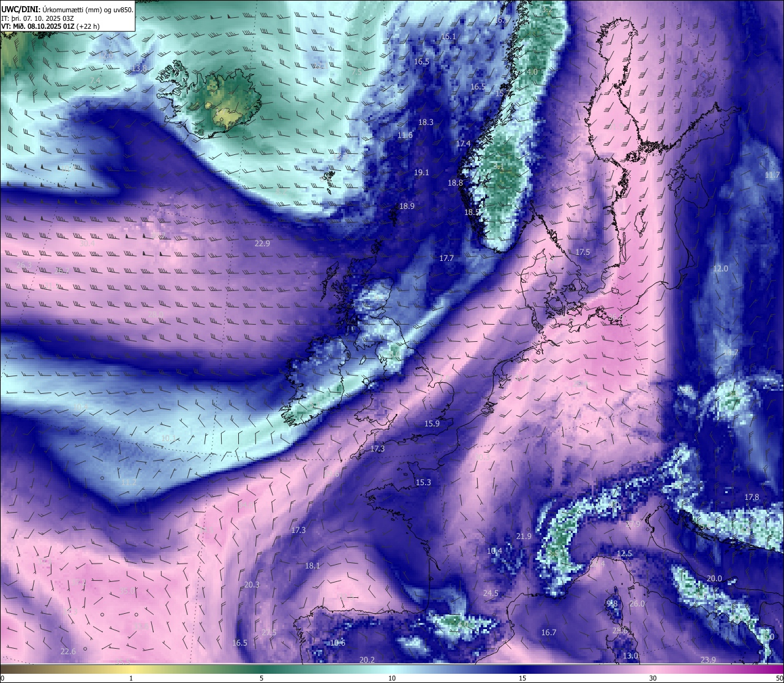Viewport: 784px width, 683px height.
Task: Click the 18.3 value label
Action: (426, 123)
